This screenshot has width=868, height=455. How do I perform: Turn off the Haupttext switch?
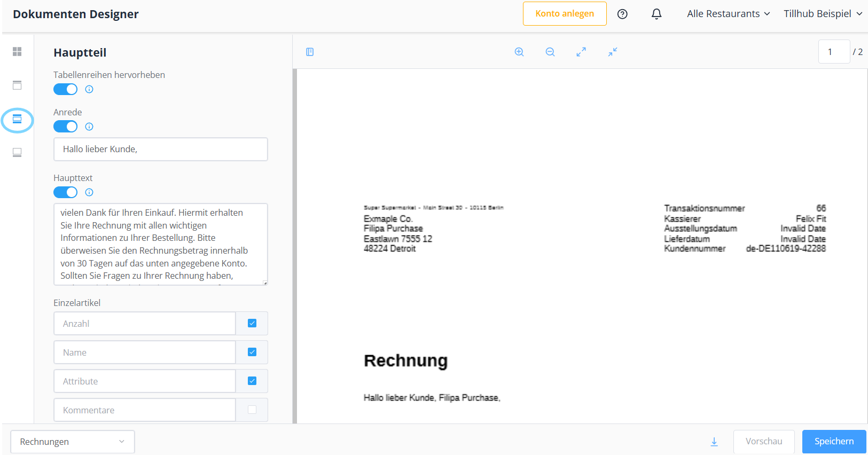point(65,192)
